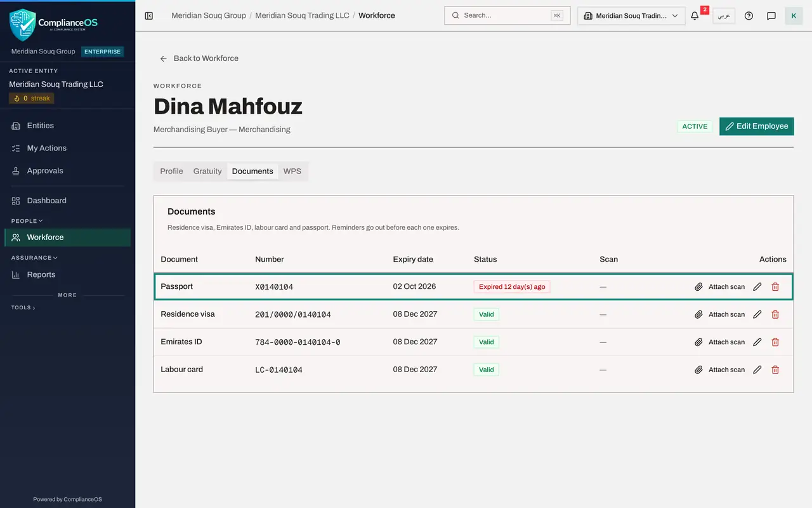Image resolution: width=812 pixels, height=508 pixels.
Task: Click Meridian Souq Group breadcrumb
Action: click(x=209, y=15)
